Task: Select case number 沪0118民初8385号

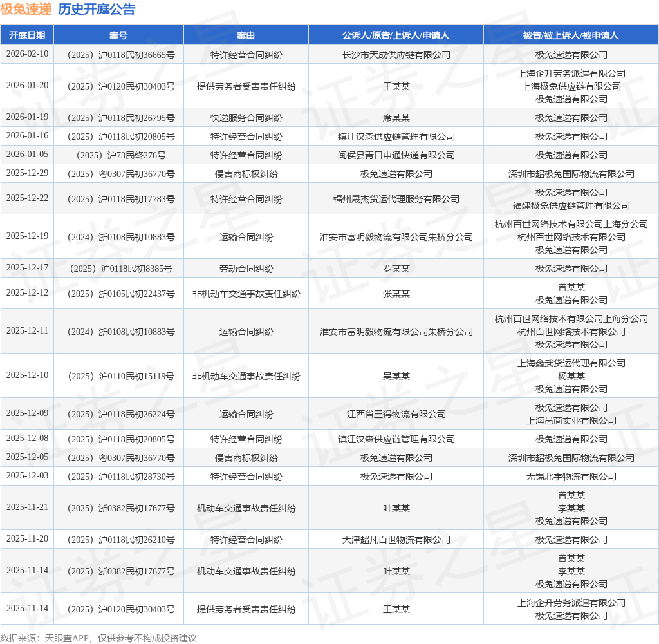Action: [x=121, y=269]
